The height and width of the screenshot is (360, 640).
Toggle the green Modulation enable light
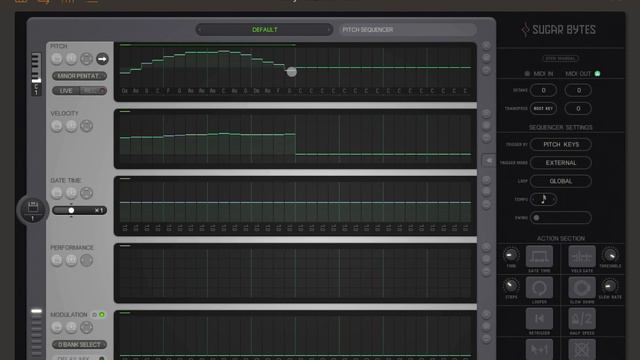pos(102,315)
